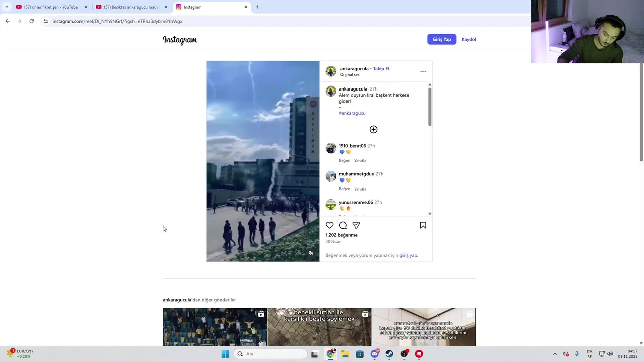
Task: Click Yanıtla under muhammetgduu comment
Action: (x=360, y=189)
